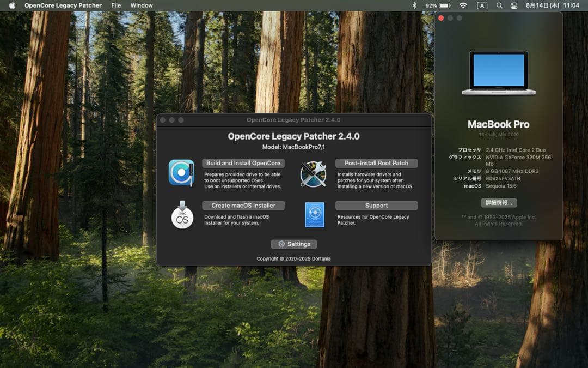
Task: Open the Apple menu logo
Action: tap(12, 5)
